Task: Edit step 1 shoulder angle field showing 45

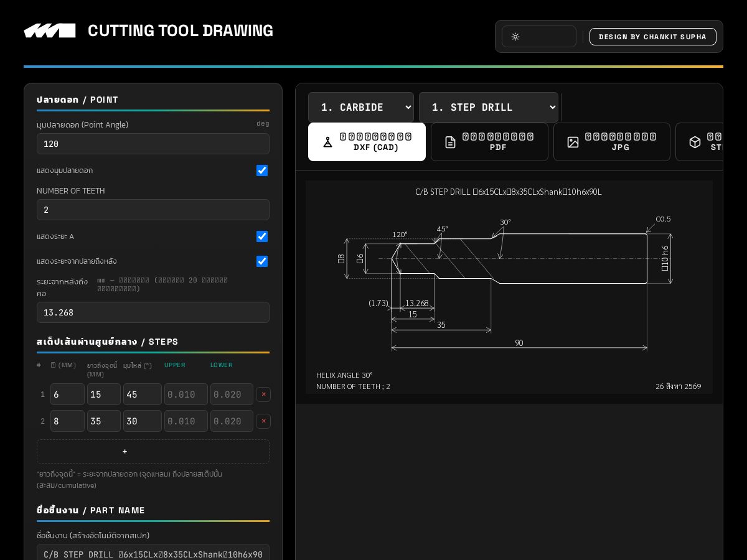Action: point(143,394)
